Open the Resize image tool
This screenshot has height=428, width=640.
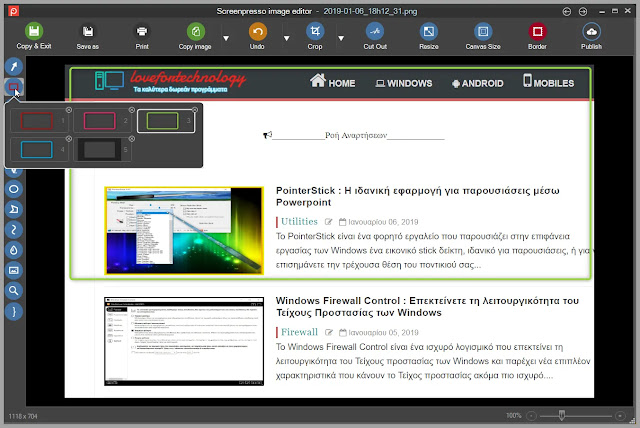pos(429,36)
